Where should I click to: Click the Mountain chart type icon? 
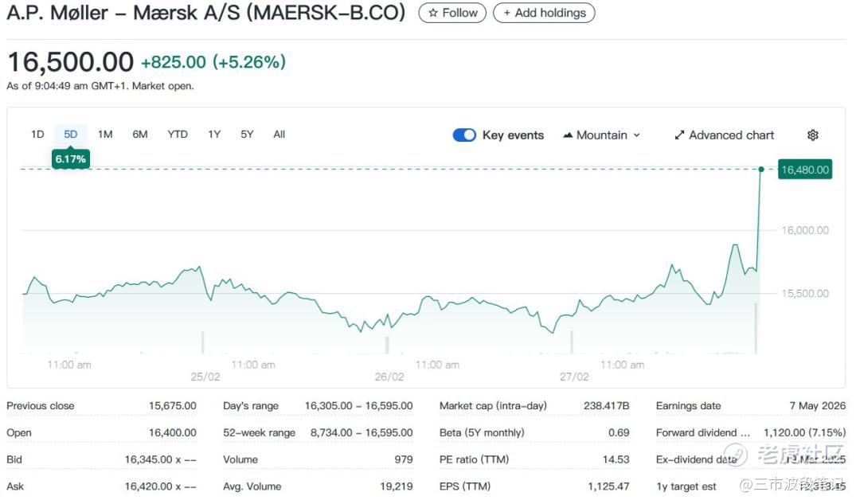point(568,135)
